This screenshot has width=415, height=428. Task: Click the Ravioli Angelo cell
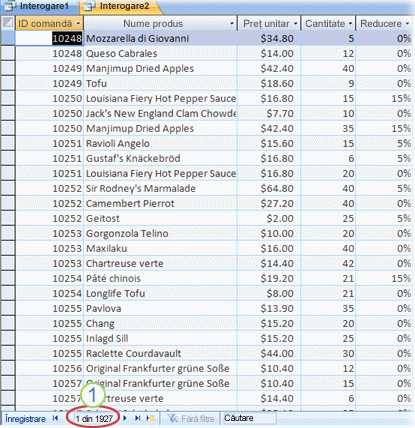[160, 143]
